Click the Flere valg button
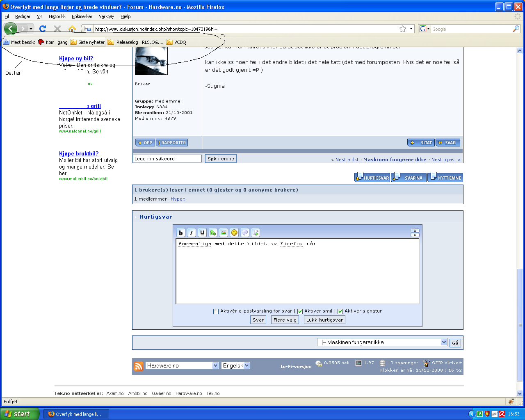This screenshot has height=420, width=525. (x=285, y=320)
